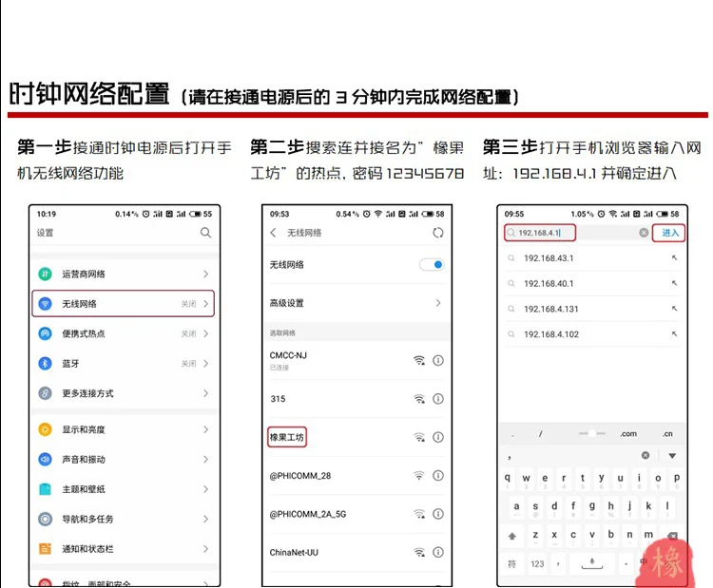The width and height of the screenshot is (713, 588).
Task: Tap the .cn shortcut key
Action: pos(667,434)
